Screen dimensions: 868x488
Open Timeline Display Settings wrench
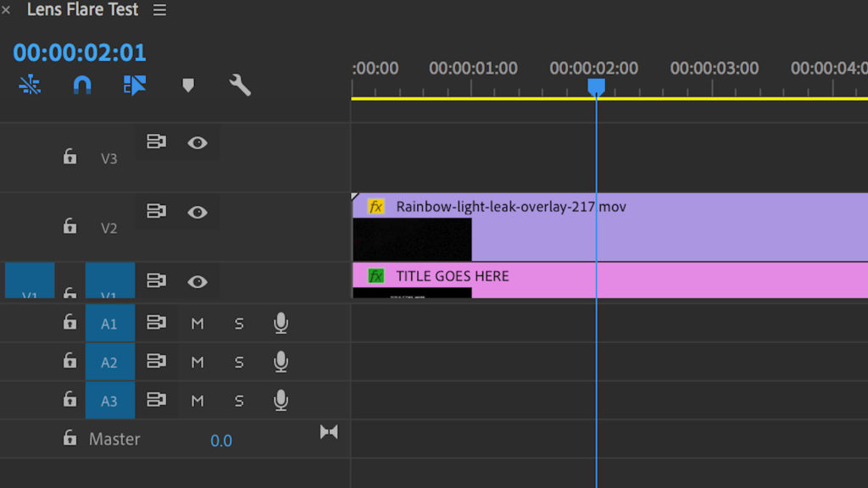point(240,85)
